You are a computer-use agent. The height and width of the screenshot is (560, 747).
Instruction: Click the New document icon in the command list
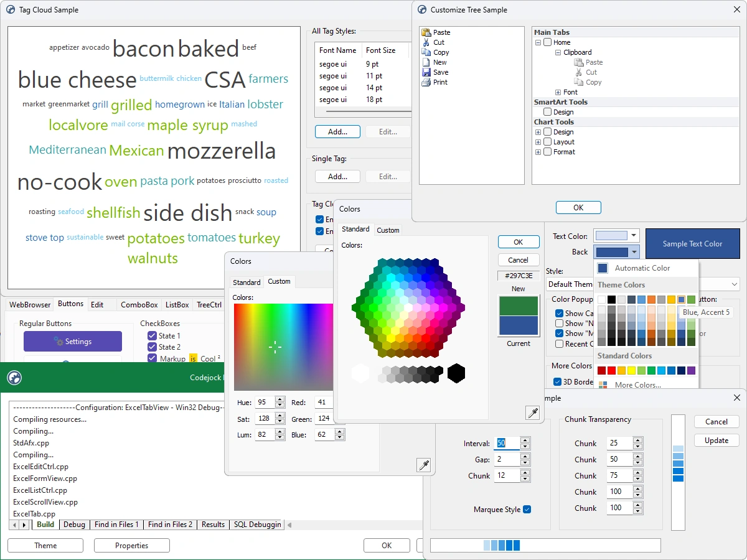(426, 62)
